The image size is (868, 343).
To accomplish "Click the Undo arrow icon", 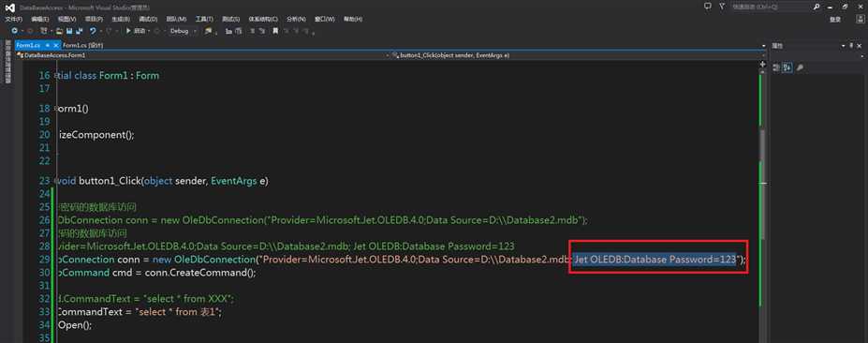I will (93, 31).
